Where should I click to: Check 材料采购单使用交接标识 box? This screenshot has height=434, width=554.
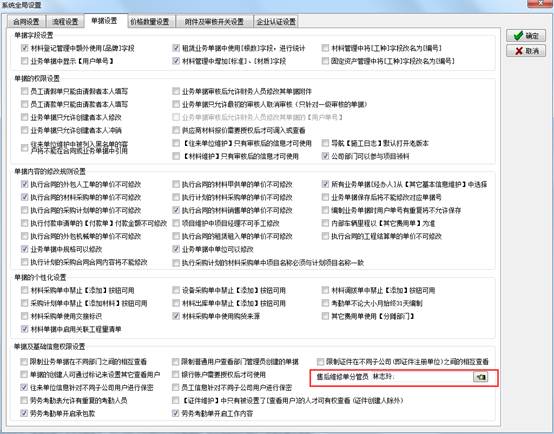pos(24,316)
